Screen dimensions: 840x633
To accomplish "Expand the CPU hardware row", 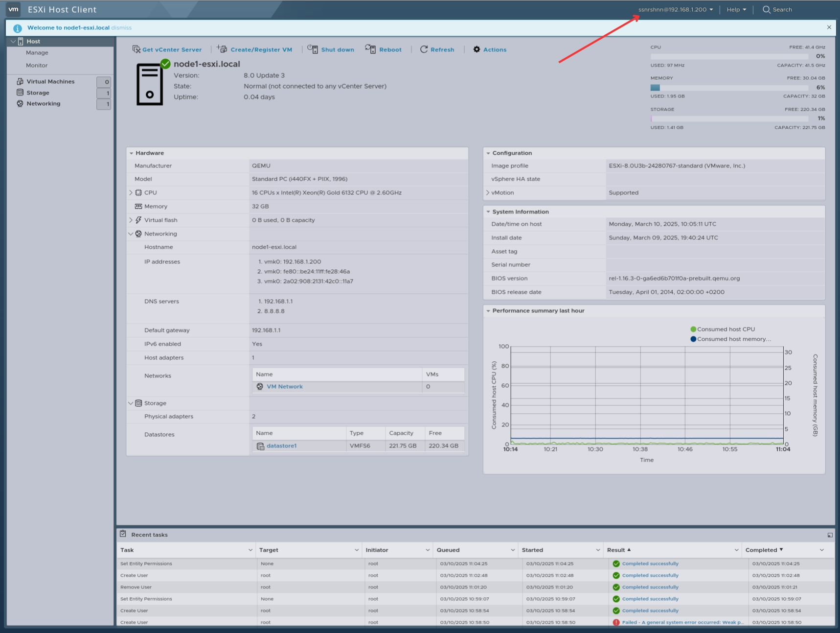I will point(131,193).
